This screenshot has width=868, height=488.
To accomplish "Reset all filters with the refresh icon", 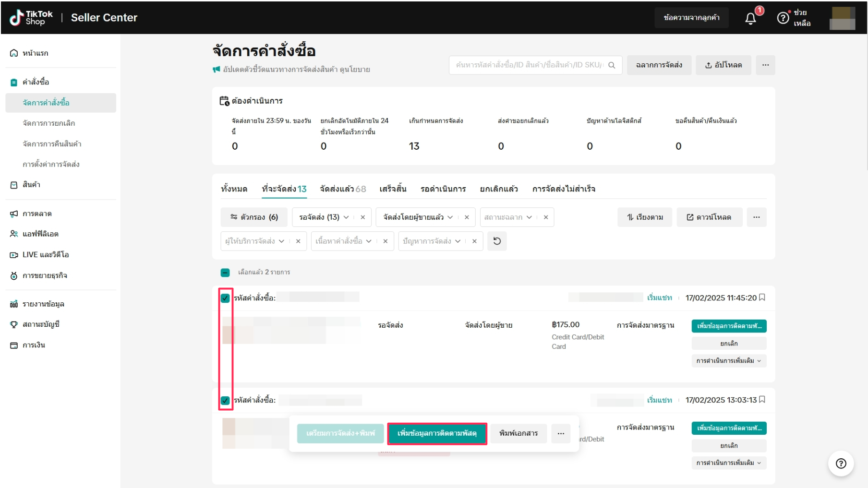I will click(x=497, y=241).
